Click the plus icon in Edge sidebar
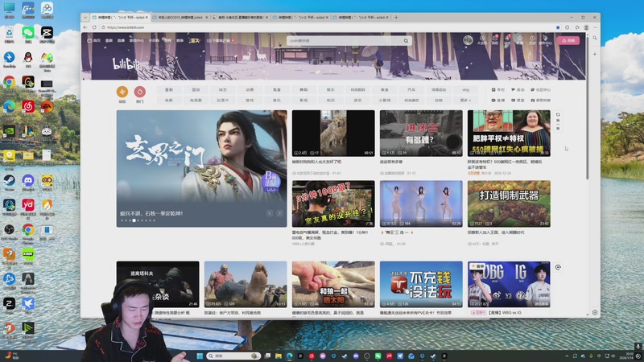Viewport: 644px width, 362px height. point(594,54)
